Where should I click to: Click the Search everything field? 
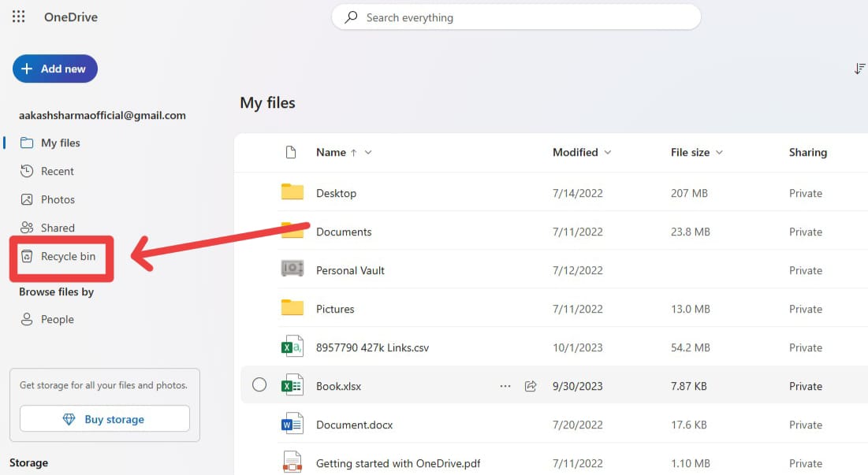click(516, 17)
